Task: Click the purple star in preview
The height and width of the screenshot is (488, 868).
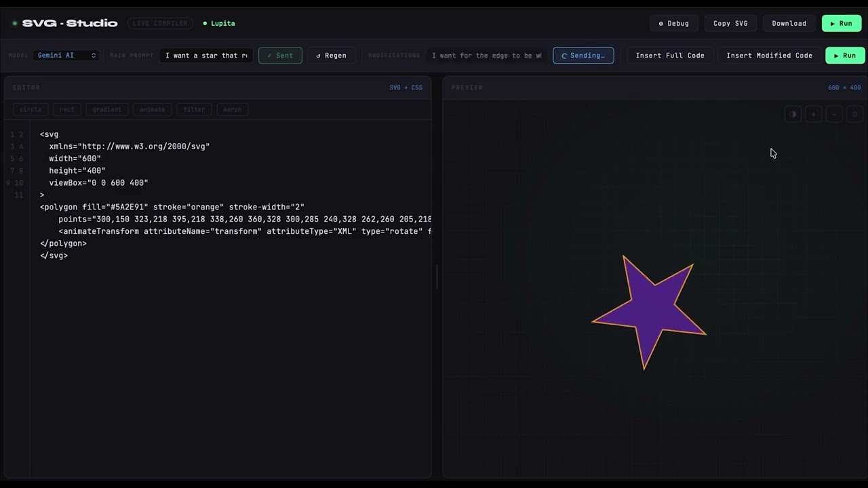Action: click(650, 312)
